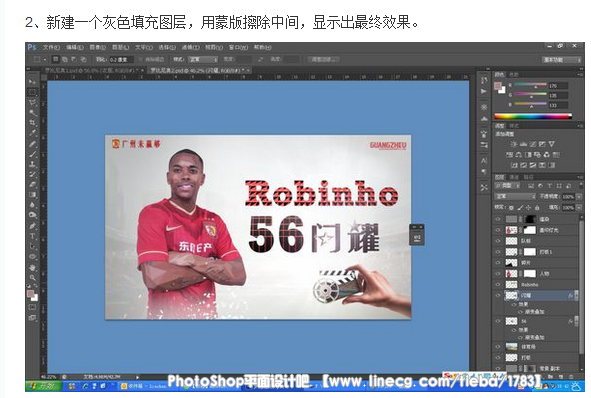This screenshot has width=591, height=398.
Task: Add a Curves adjustment
Action: tap(533, 144)
